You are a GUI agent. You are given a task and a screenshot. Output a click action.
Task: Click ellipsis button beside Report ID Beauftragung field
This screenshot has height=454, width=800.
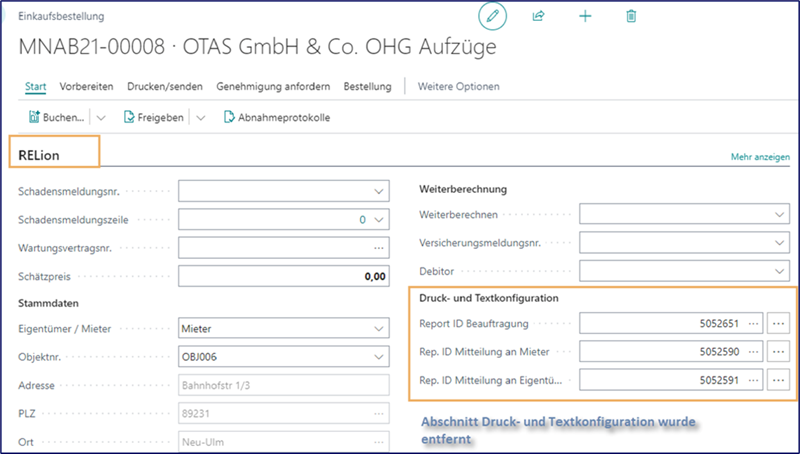point(778,323)
